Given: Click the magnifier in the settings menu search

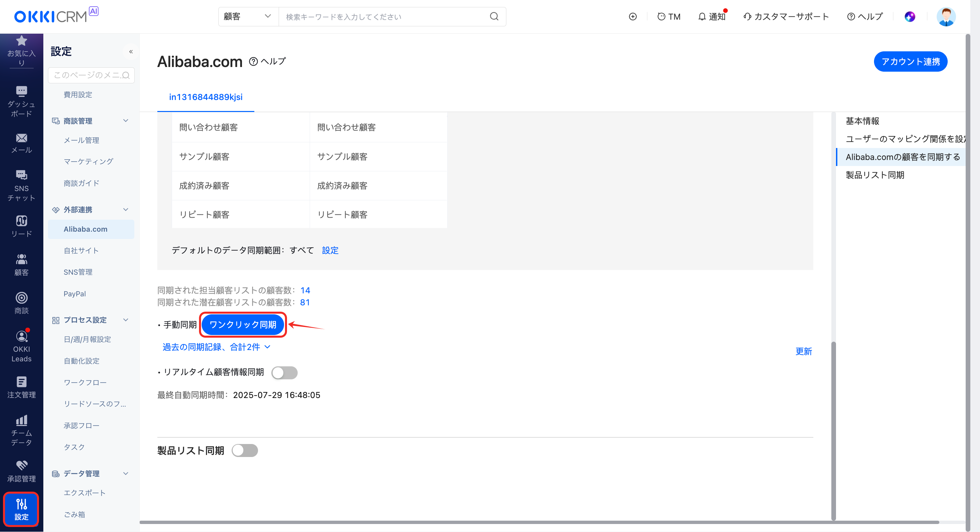Looking at the screenshot, I should [x=126, y=75].
